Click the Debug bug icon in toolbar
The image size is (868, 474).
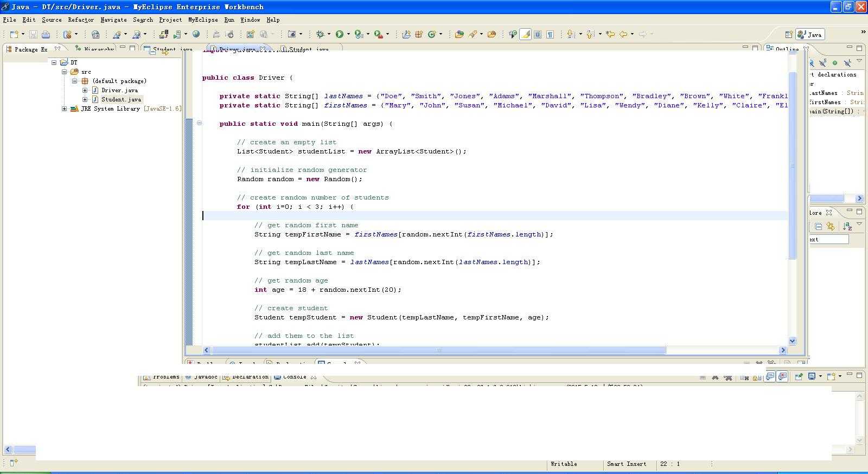tap(320, 34)
